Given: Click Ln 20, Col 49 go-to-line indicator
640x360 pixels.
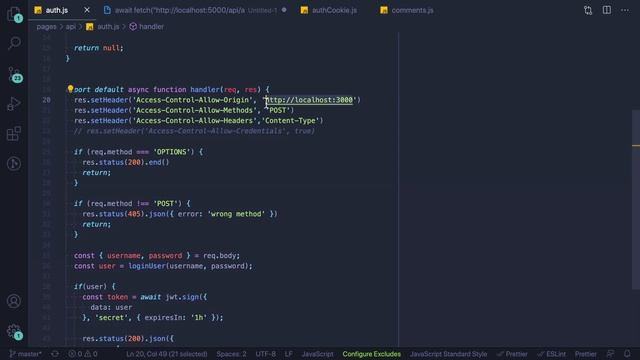Looking at the screenshot, I should (x=167, y=354).
